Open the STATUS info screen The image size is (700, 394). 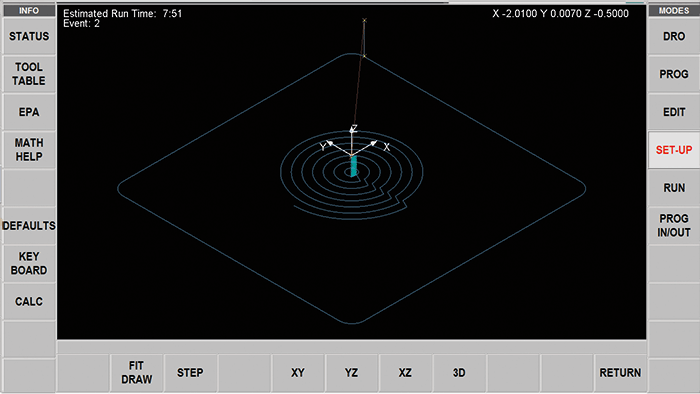point(29,36)
